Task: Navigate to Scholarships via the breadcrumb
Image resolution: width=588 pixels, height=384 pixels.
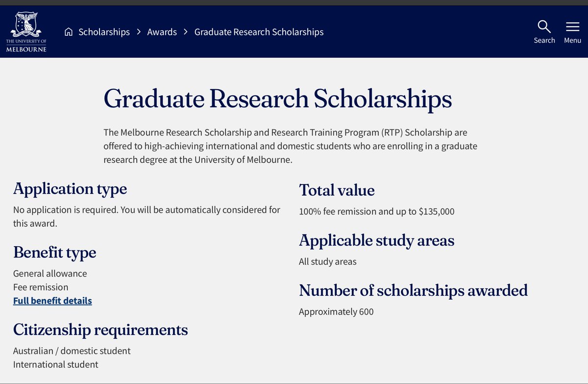Action: click(104, 31)
